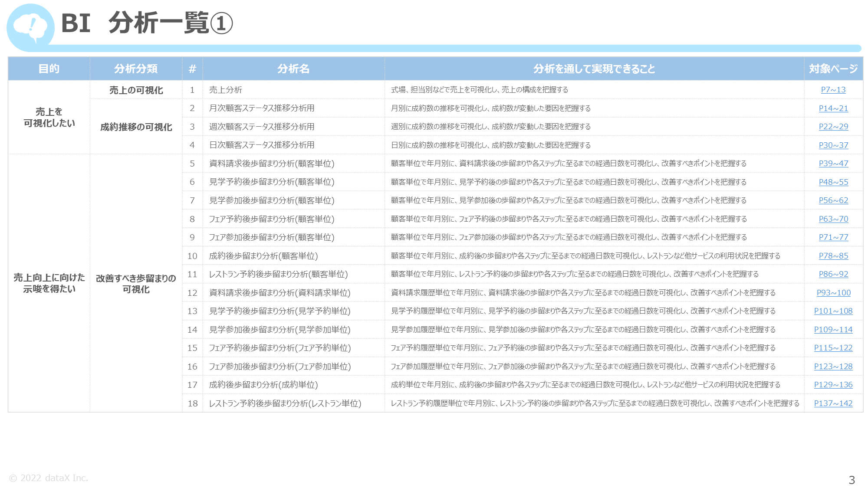Click the 分析を通して実現できること header
Screen dimensions: 868x488
(x=594, y=69)
